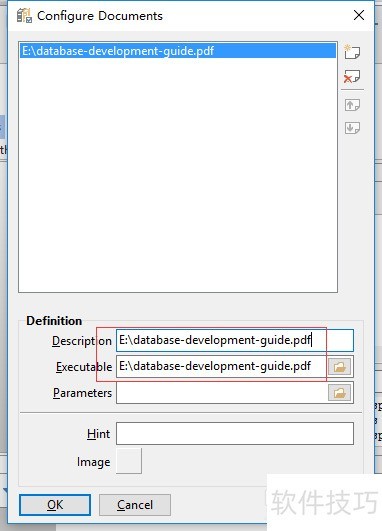
Task: Dismiss dialog with Cancel button
Action: coord(135,505)
